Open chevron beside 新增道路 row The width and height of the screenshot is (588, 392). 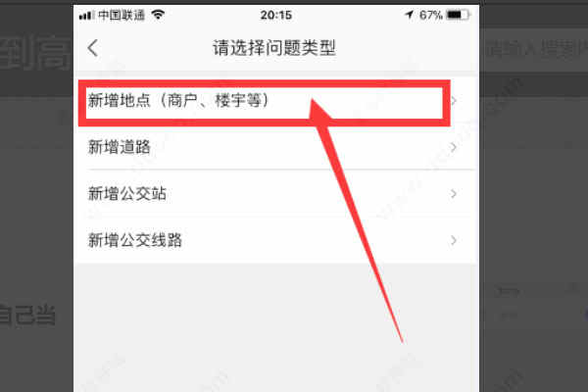coord(454,147)
